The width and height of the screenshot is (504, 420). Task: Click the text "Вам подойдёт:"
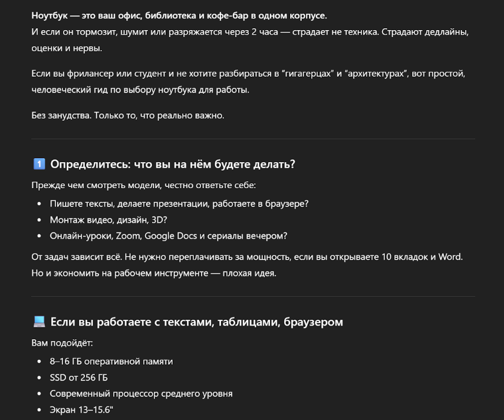(x=62, y=343)
